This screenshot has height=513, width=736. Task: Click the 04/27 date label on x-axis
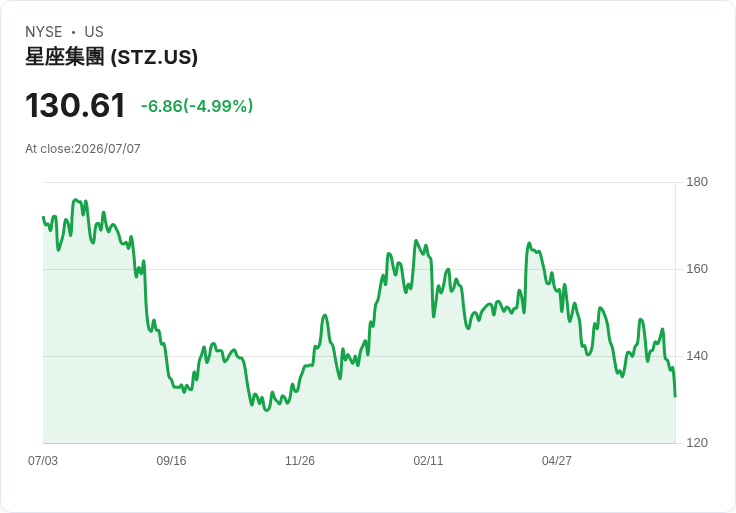pos(557,461)
